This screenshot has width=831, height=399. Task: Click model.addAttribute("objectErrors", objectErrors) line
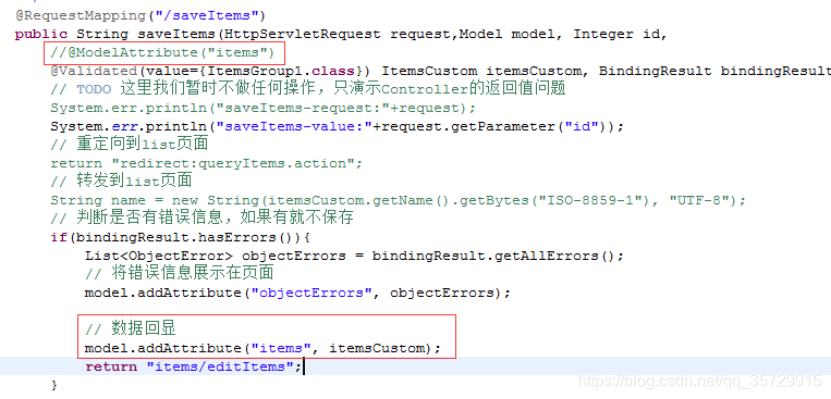click(297, 292)
